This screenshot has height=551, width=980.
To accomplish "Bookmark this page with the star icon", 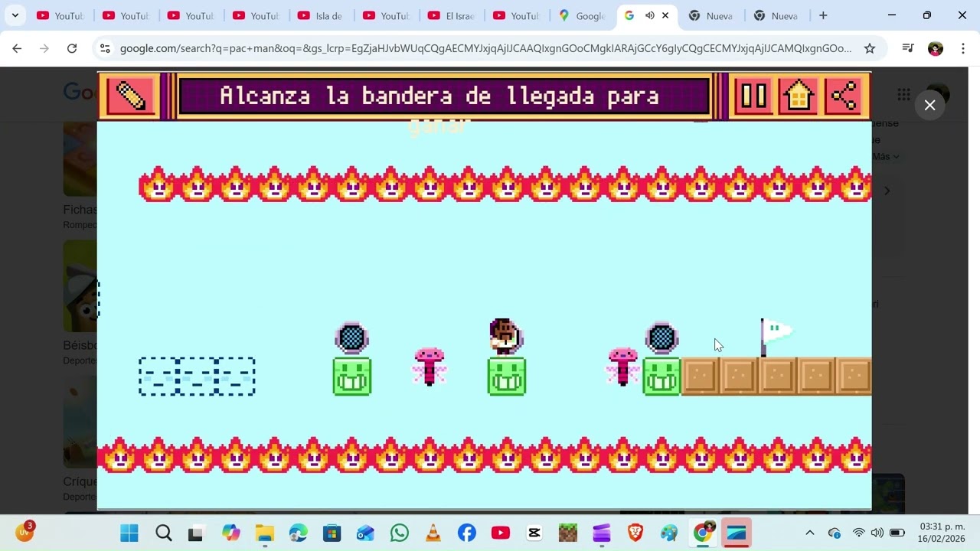I will click(870, 48).
